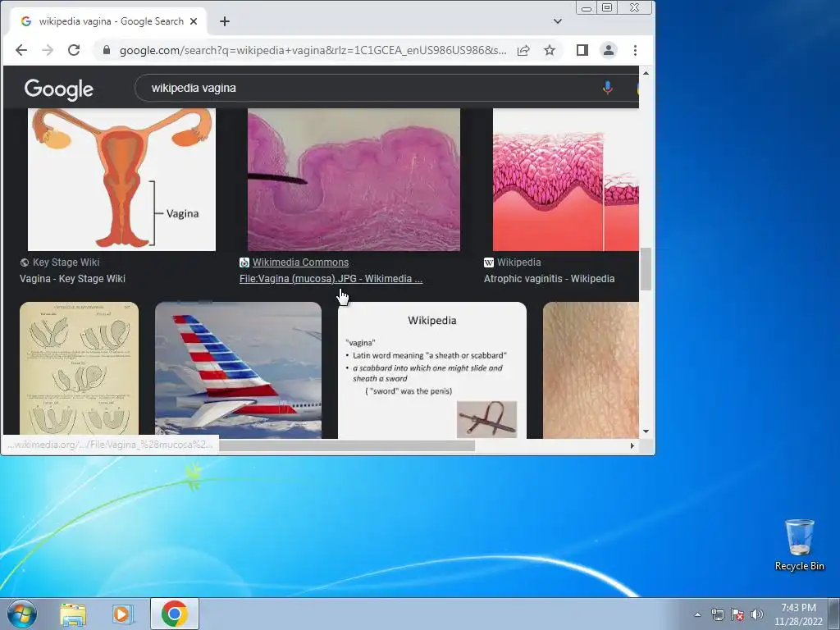Share this page using the share icon

(x=523, y=50)
